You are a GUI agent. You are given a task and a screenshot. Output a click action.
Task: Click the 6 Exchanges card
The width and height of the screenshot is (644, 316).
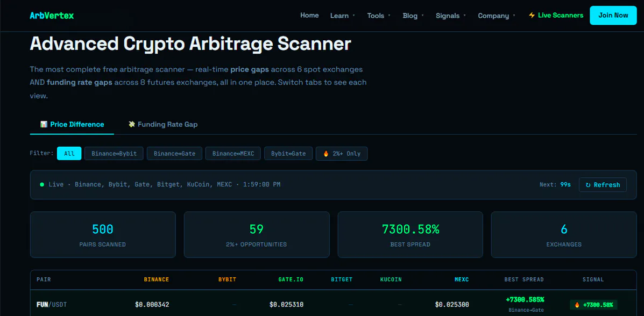click(564, 235)
